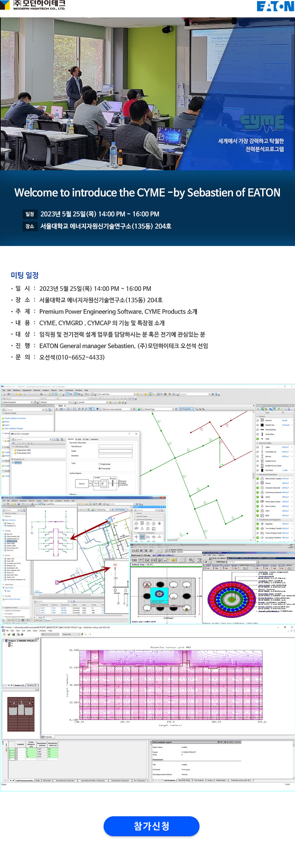Click the Overhead Line symbol icon
The height and width of the screenshot is (868, 295).
262,452
